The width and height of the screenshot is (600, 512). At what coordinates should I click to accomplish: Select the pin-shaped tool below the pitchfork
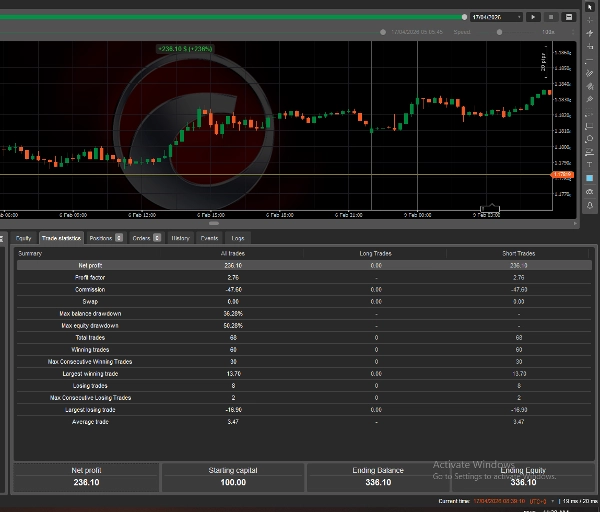pos(590,99)
